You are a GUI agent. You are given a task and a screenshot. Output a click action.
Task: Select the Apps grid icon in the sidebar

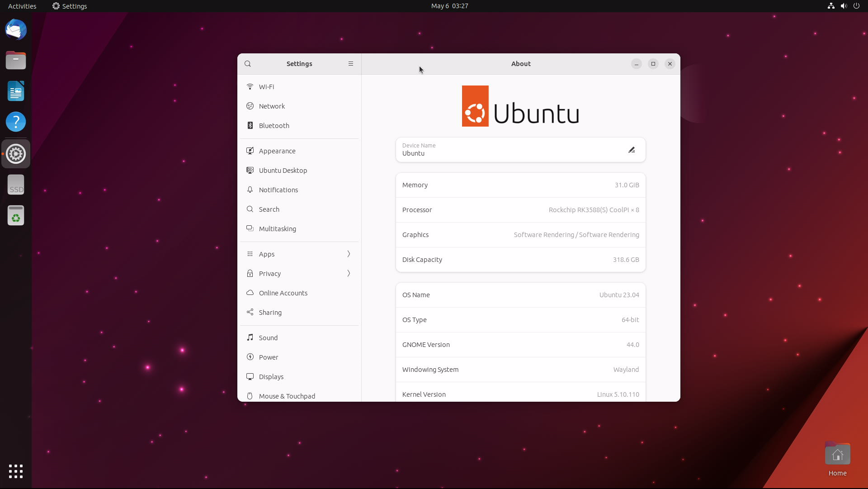[250, 254]
